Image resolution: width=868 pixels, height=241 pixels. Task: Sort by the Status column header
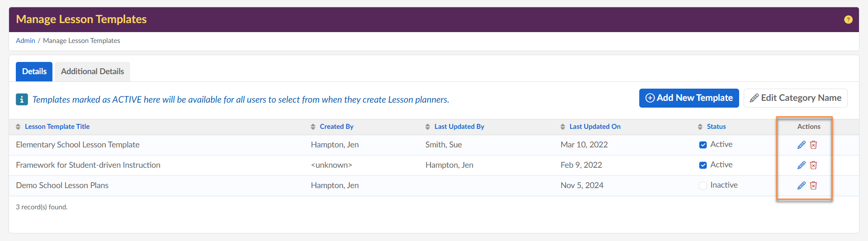716,127
